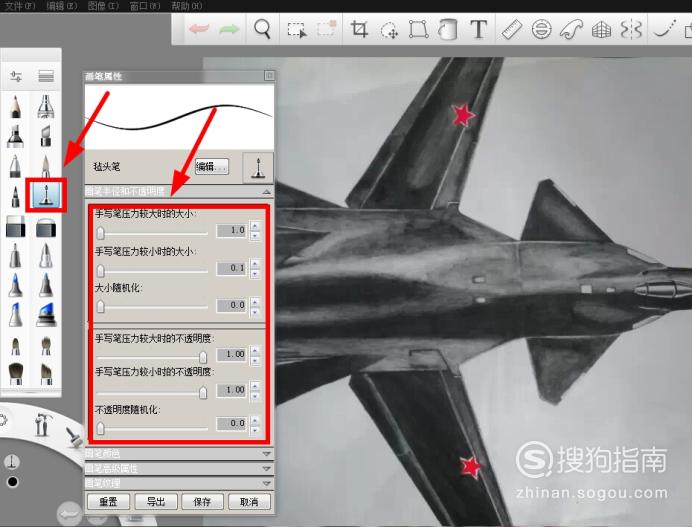This screenshot has width=692, height=527.
Task: Click the 手写笔压力较大时的不透明度 slider handle
Action: pyautogui.click(x=203, y=357)
